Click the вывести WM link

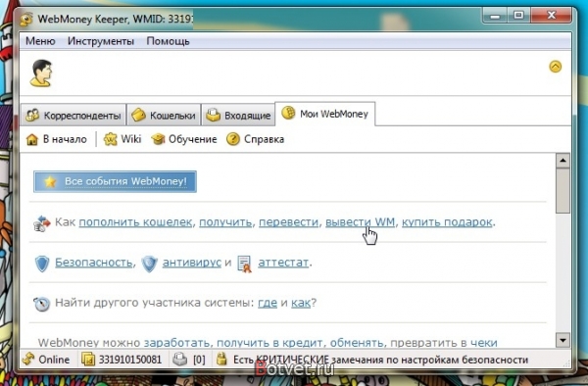point(360,222)
